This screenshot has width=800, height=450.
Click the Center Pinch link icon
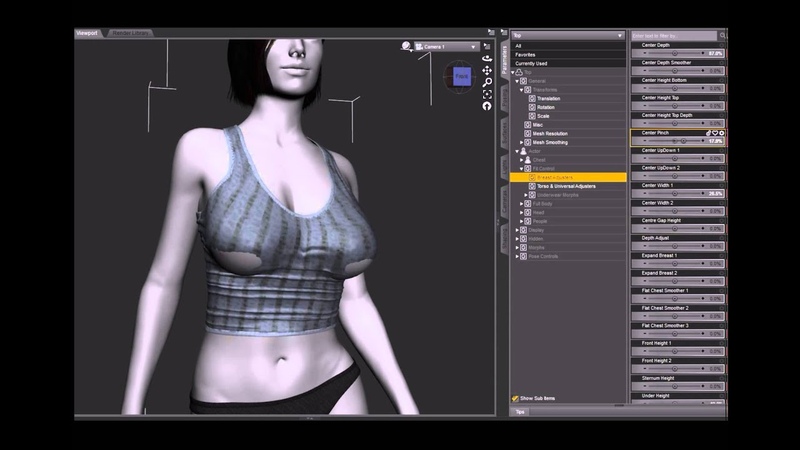pyautogui.click(x=708, y=133)
